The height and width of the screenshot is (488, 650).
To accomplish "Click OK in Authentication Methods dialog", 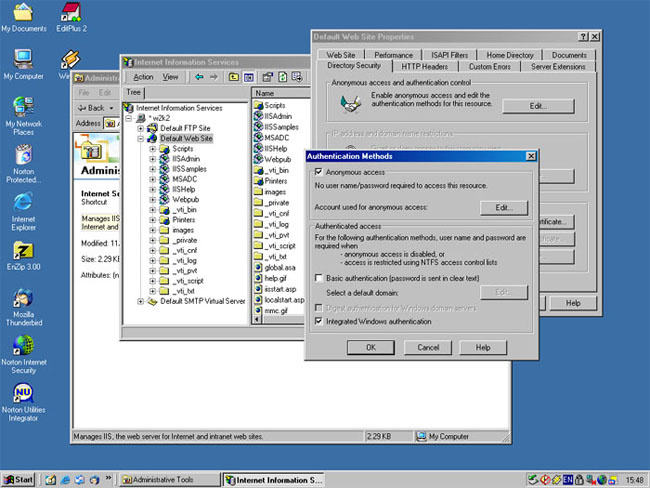I will 370,347.
